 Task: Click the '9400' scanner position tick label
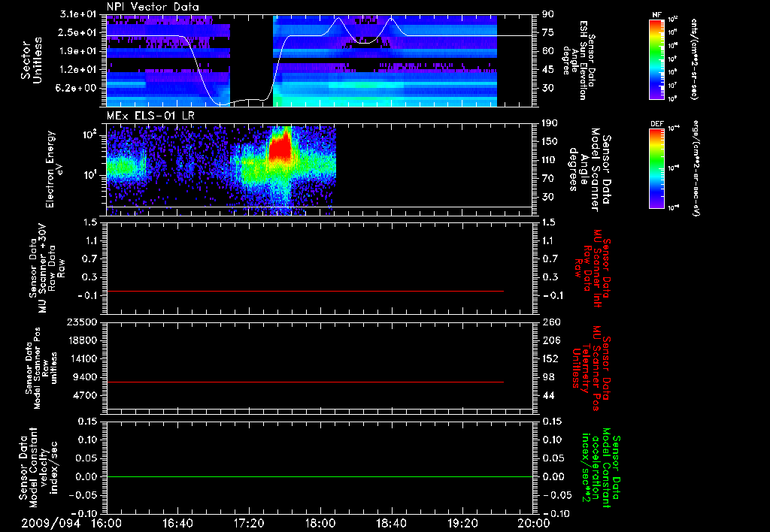pos(84,377)
